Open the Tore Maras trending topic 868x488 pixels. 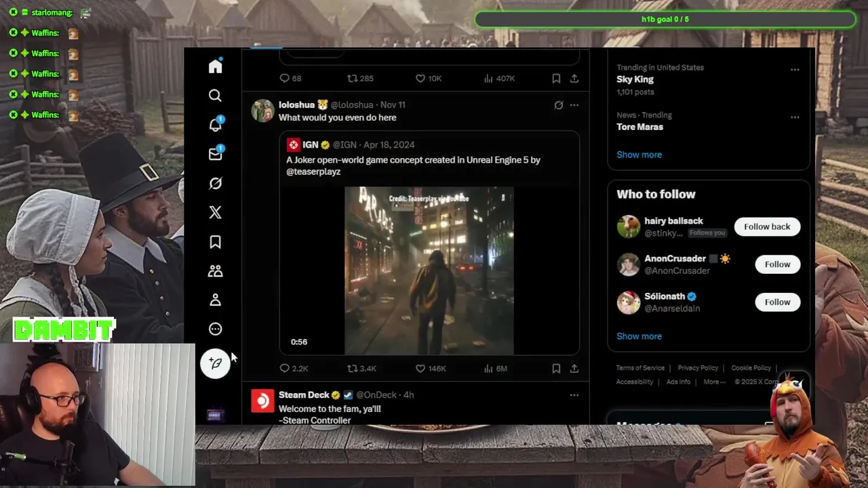click(x=639, y=127)
